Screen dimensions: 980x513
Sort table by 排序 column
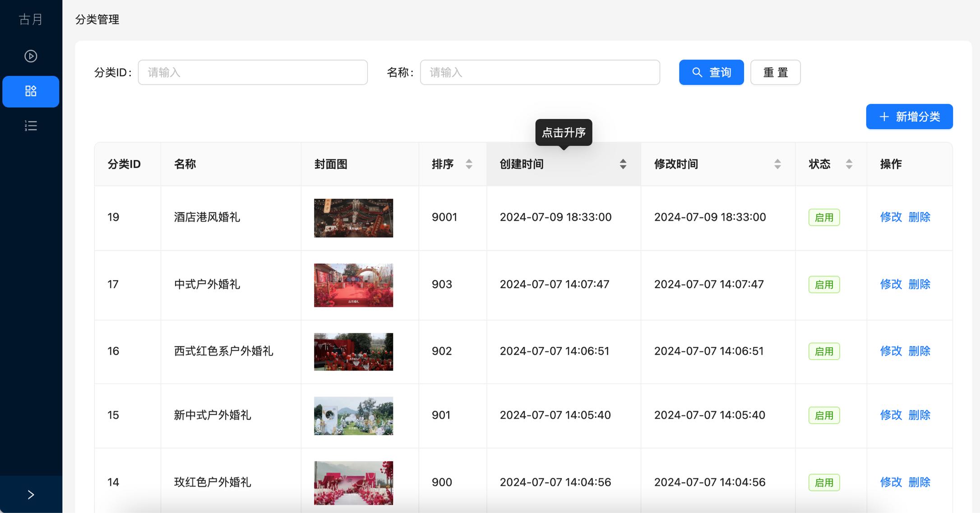(453, 164)
